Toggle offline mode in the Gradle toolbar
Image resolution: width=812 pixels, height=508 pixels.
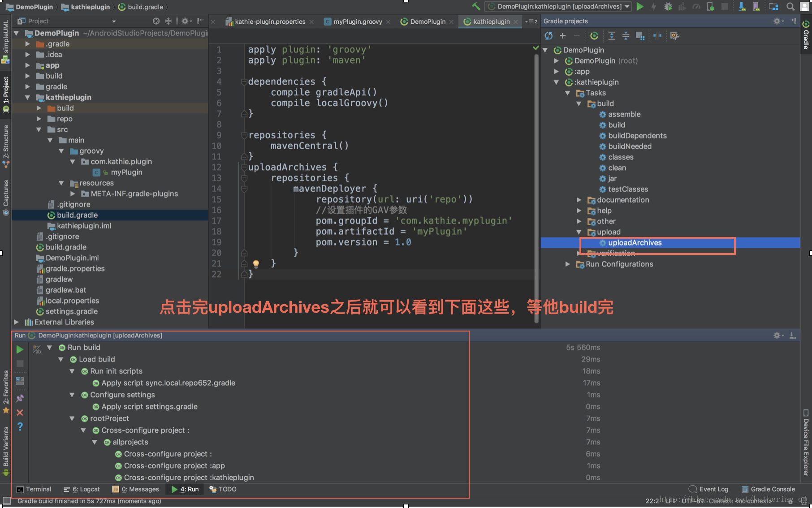(657, 36)
